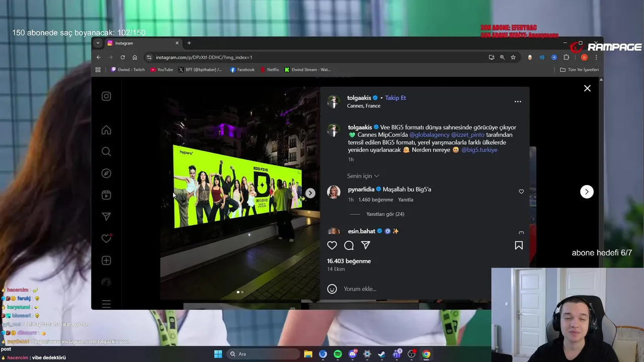Open the Explore compass icon
Screen dimensions: 644x362
pos(106,173)
